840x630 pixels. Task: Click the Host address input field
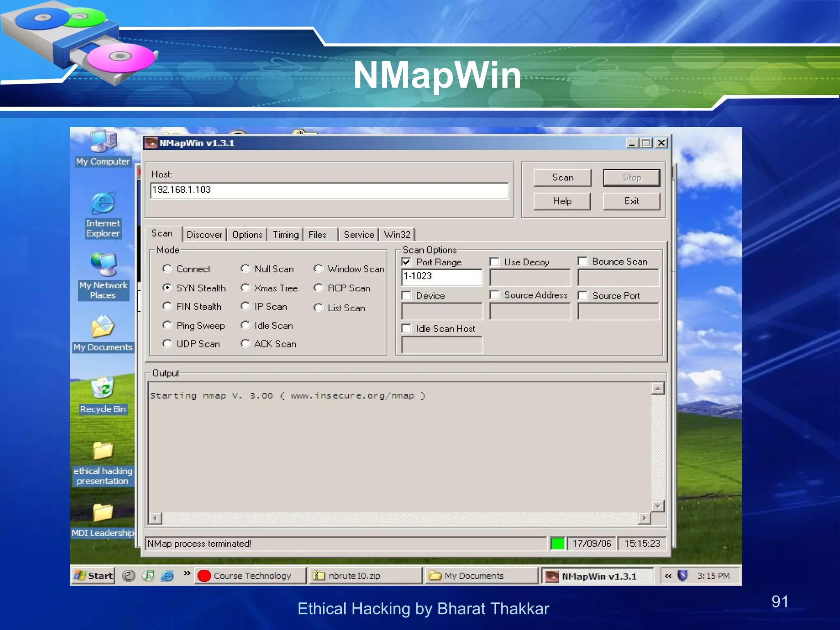[x=329, y=190]
